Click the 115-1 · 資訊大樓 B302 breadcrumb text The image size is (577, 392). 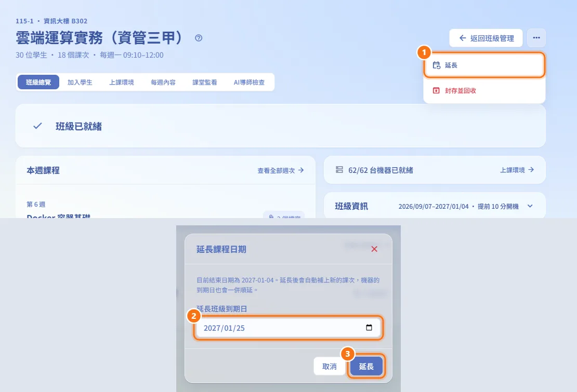(51, 21)
